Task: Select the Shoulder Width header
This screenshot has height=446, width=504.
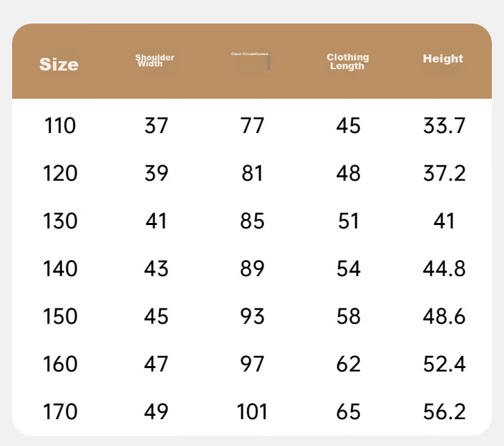Action: (x=155, y=60)
